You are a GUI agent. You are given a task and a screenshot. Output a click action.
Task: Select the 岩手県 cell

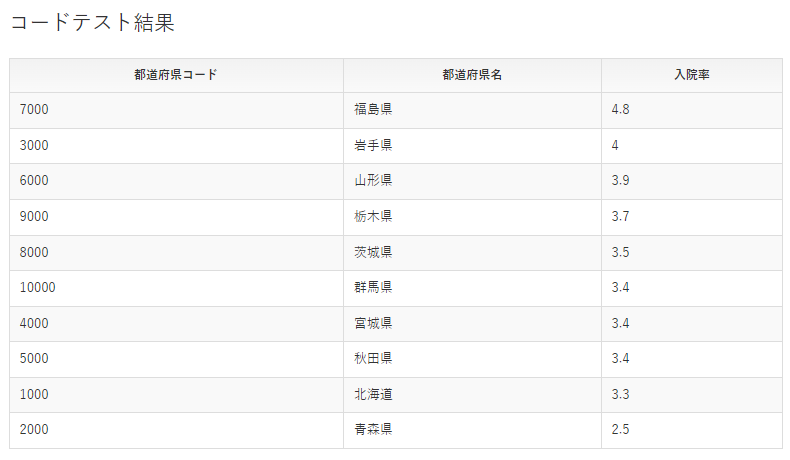click(x=472, y=146)
